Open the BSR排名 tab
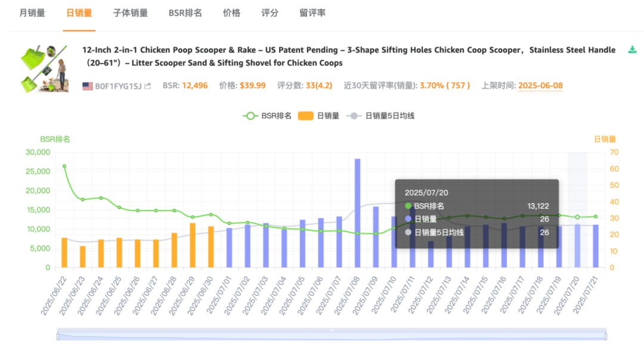644x348 pixels. click(185, 13)
